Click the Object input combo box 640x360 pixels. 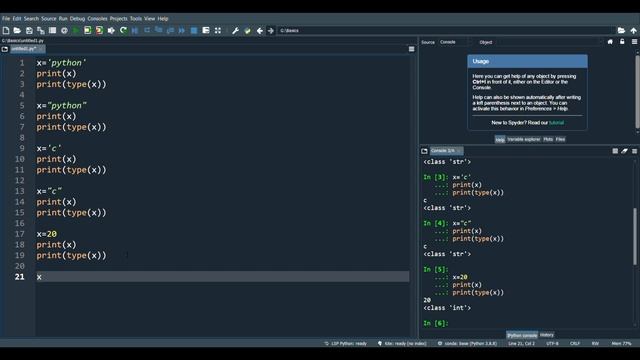tap(547, 42)
